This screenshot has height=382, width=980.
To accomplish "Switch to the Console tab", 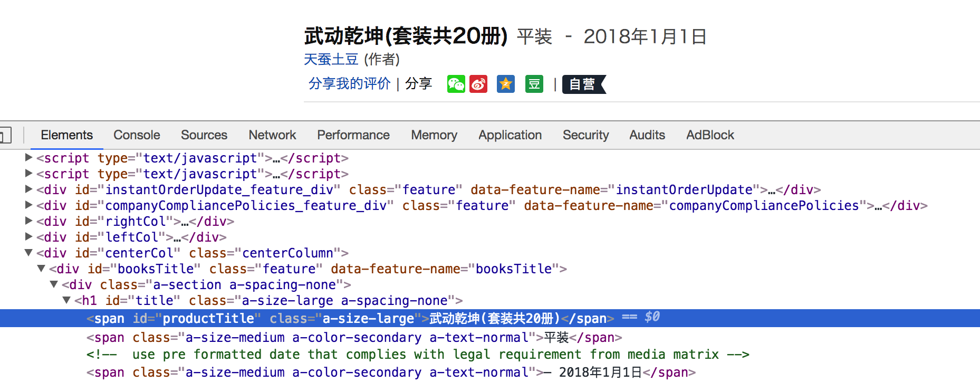I will click(137, 135).
